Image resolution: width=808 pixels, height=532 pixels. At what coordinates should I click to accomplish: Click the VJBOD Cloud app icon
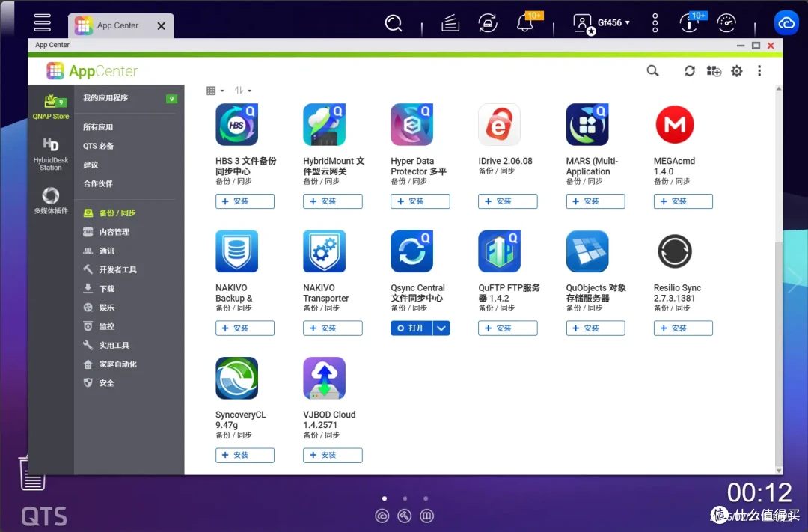click(324, 379)
